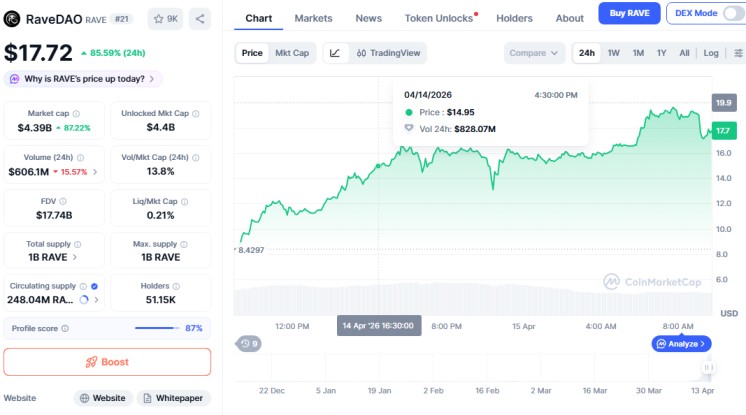
Task: Click the #21 rank badge
Action: point(122,19)
